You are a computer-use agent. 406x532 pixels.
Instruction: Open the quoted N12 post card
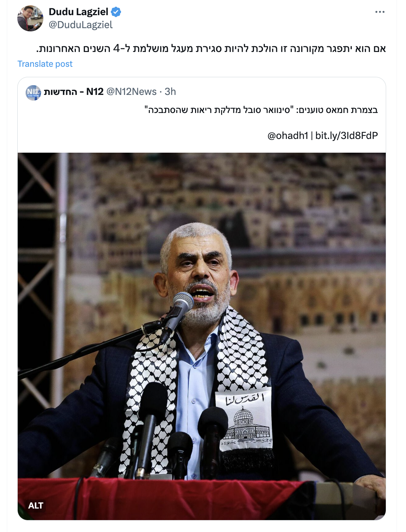202,298
